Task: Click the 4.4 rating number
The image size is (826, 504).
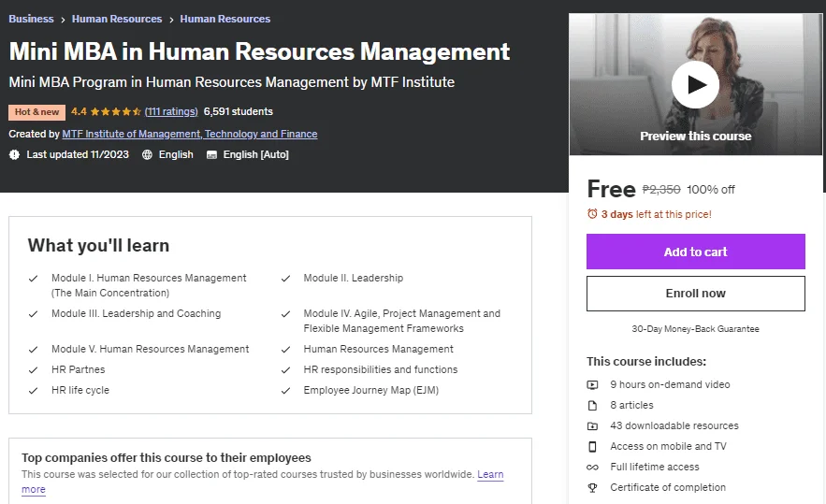Action: pos(79,111)
